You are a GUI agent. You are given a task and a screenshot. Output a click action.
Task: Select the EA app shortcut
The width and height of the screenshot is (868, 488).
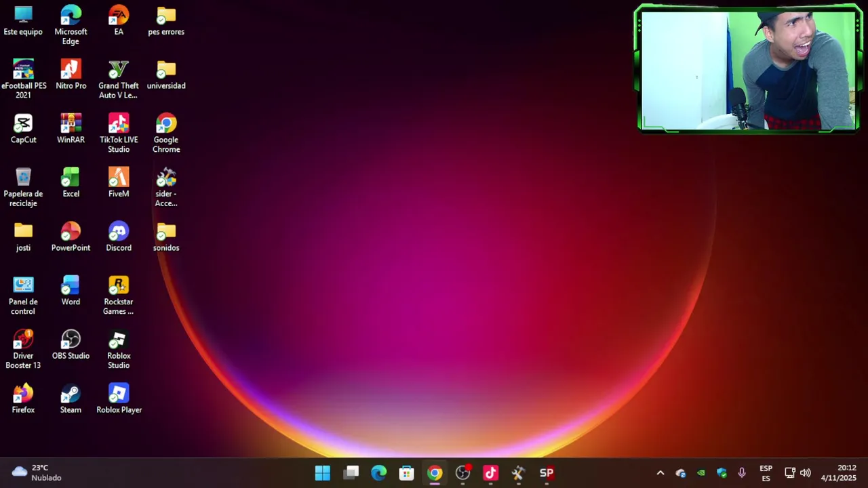[x=119, y=21]
